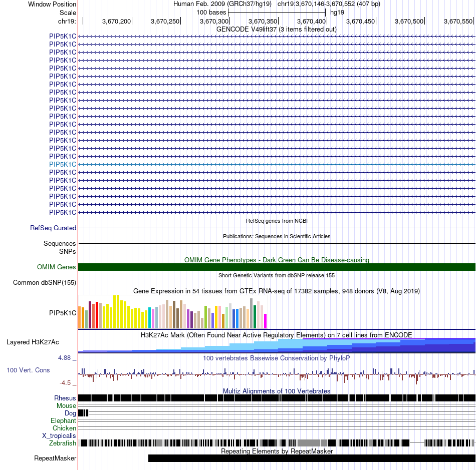The width and height of the screenshot is (476, 470).
Task: Click the Window Position track label
Action: click(52, 4)
